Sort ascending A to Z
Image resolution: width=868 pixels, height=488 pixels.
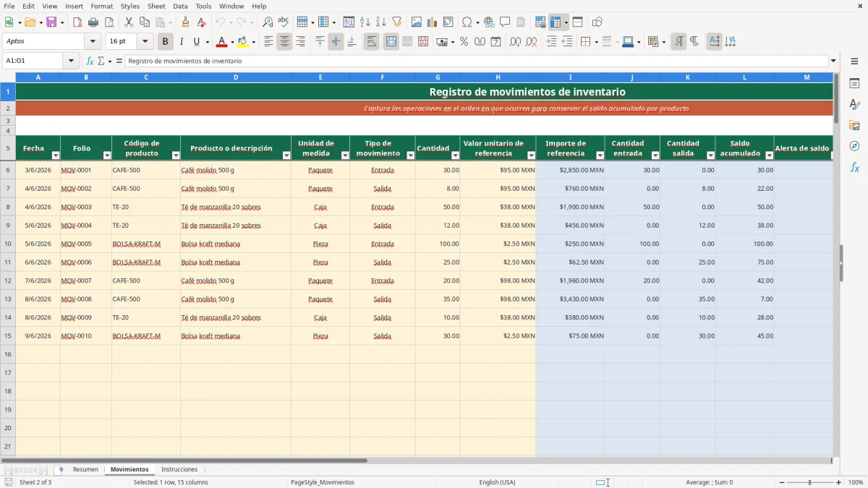point(365,22)
